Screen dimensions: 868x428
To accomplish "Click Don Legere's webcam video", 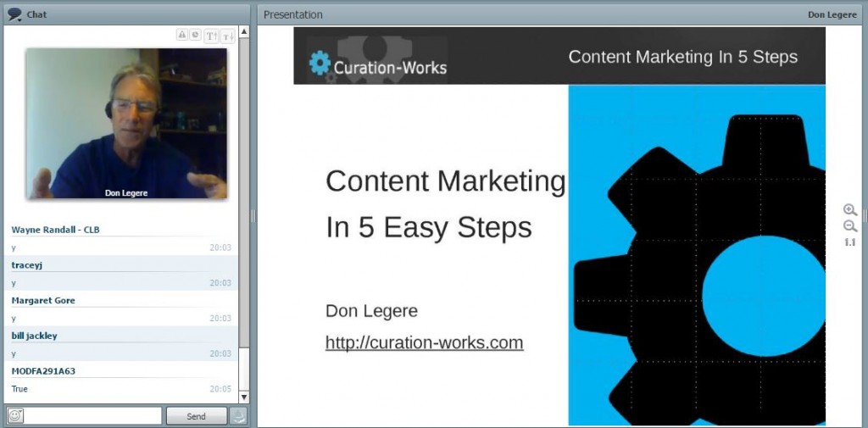I will coord(126,123).
